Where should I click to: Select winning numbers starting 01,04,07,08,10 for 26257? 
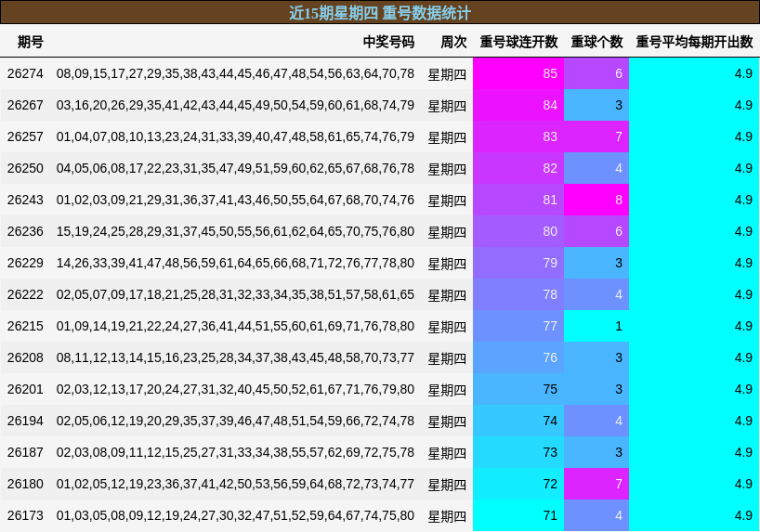tap(235, 136)
